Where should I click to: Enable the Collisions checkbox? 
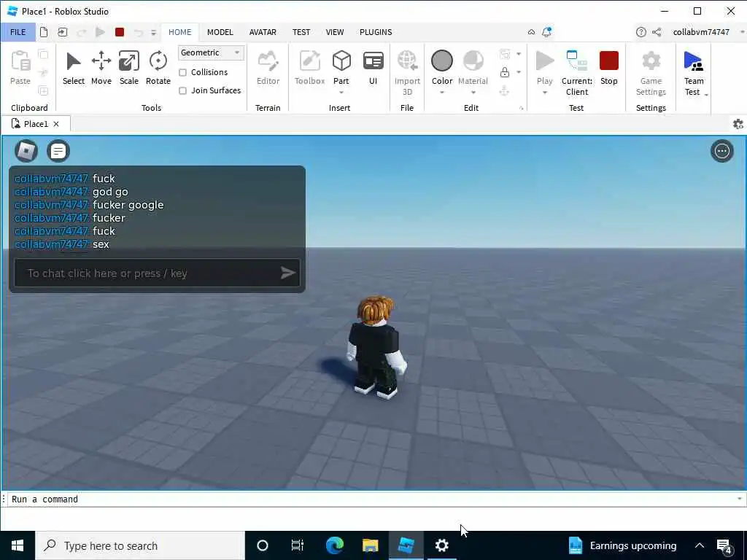182,72
